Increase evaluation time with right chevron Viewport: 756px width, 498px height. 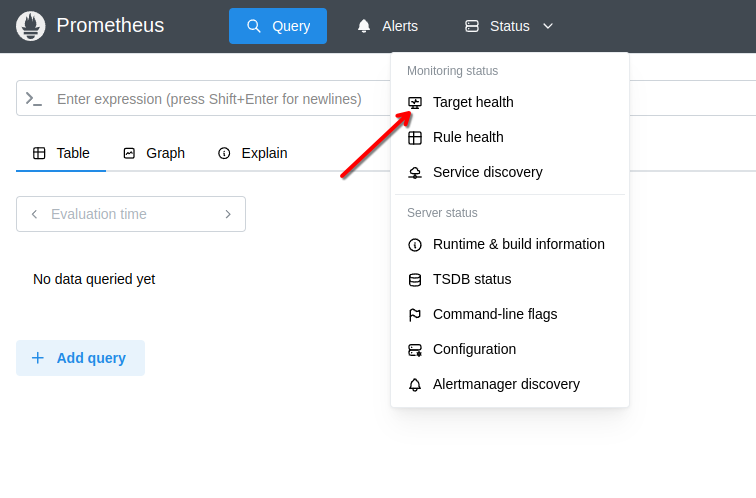click(x=227, y=214)
